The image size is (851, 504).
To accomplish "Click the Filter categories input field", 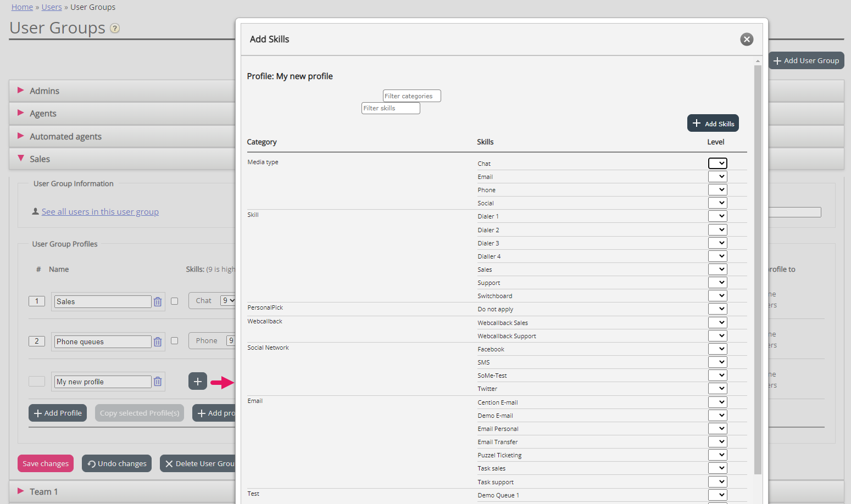I will (411, 96).
